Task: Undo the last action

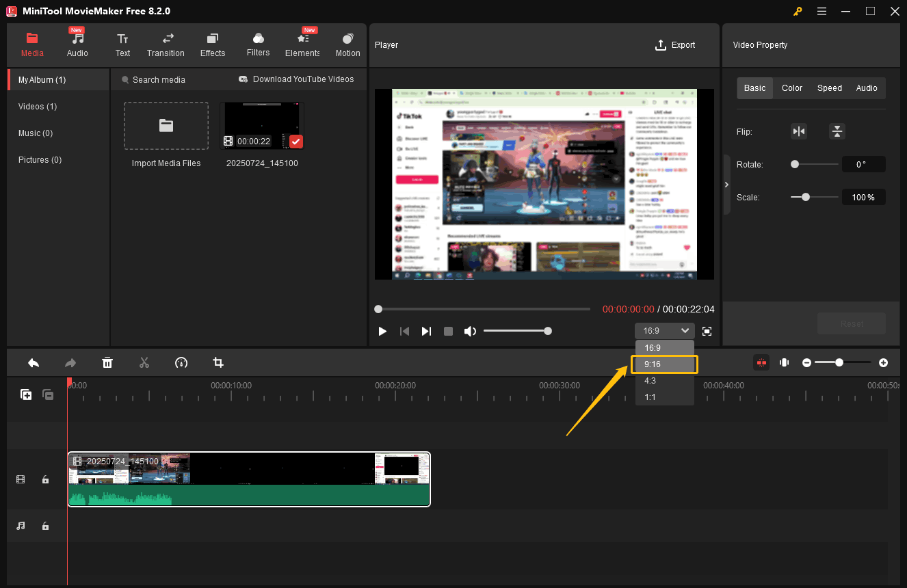Action: coord(33,362)
